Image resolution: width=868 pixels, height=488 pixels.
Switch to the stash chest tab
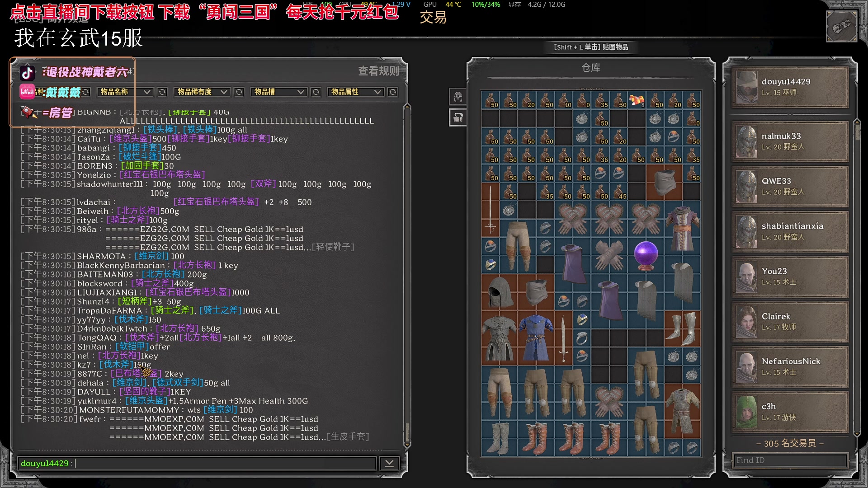[x=458, y=117]
